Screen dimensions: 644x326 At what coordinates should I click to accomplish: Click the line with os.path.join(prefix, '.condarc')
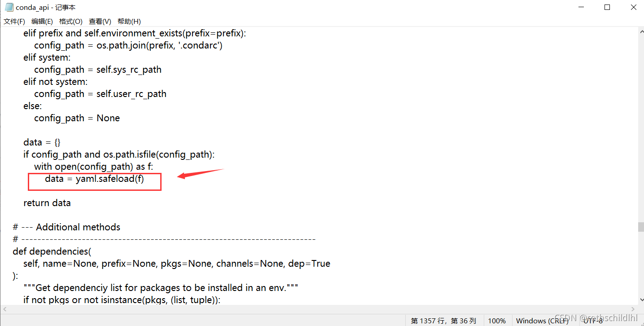click(128, 45)
